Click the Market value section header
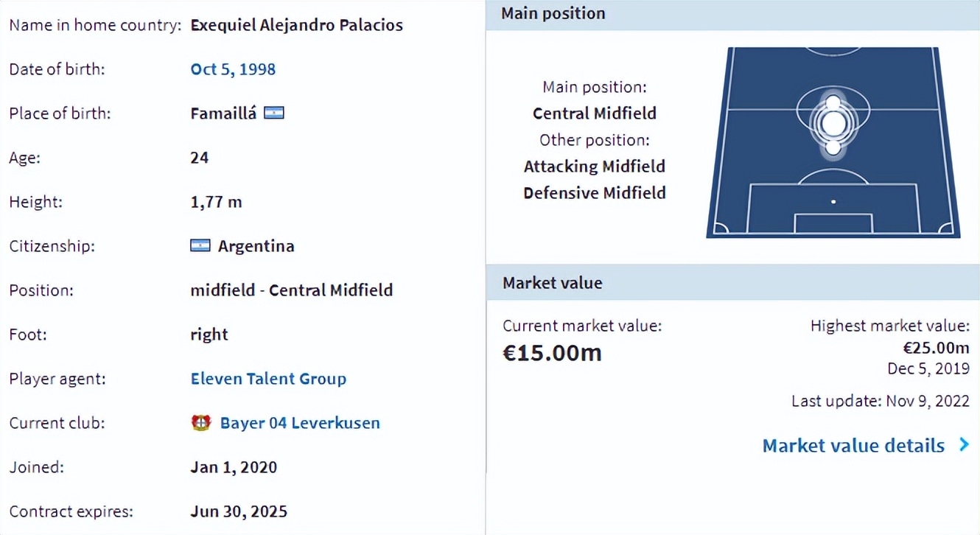This screenshot has width=980, height=535. coord(553,283)
